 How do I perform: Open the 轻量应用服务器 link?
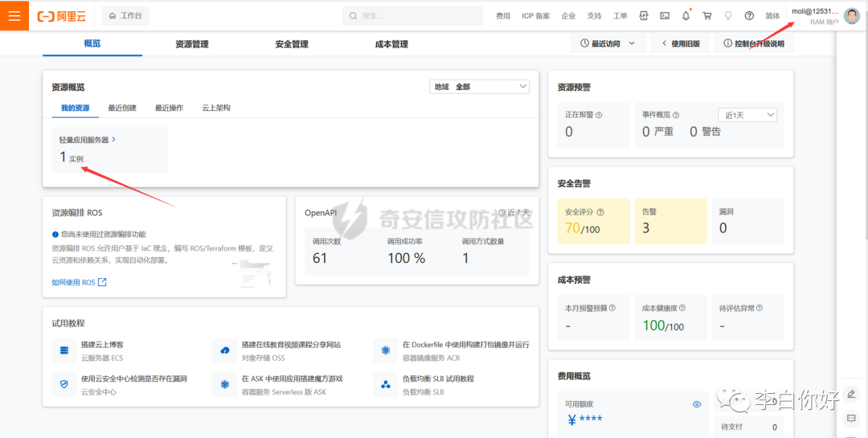coord(88,140)
